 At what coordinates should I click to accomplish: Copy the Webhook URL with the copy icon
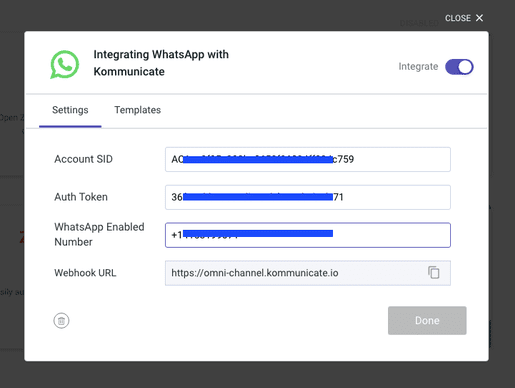[434, 272]
